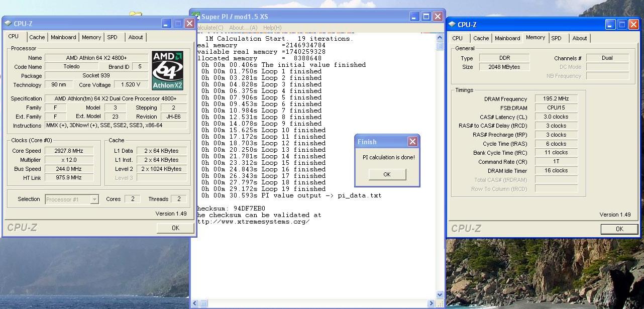This screenshot has height=309, width=644.
Task: Close the Finish dialog
Action: [x=412, y=142]
